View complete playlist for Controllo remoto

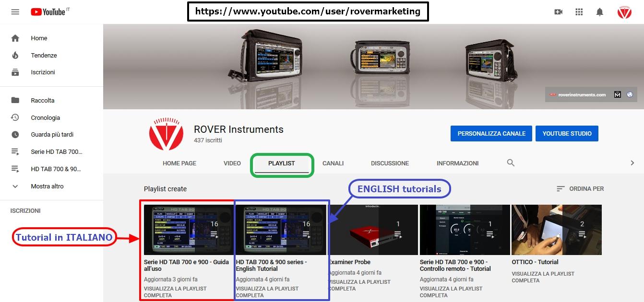451,292
